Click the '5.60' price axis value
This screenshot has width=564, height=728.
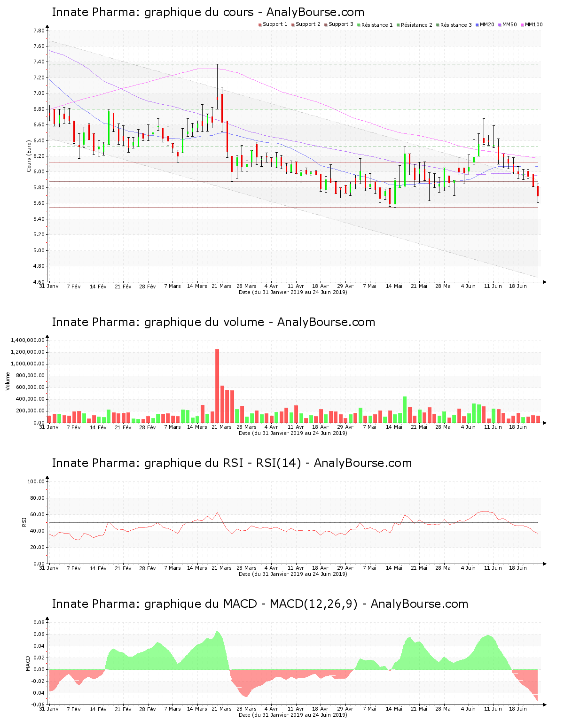click(39, 203)
